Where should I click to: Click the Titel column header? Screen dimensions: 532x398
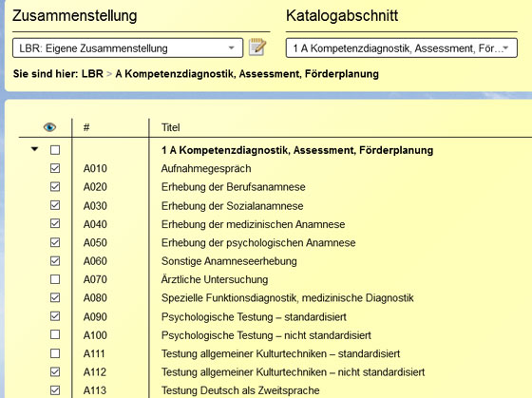point(170,127)
